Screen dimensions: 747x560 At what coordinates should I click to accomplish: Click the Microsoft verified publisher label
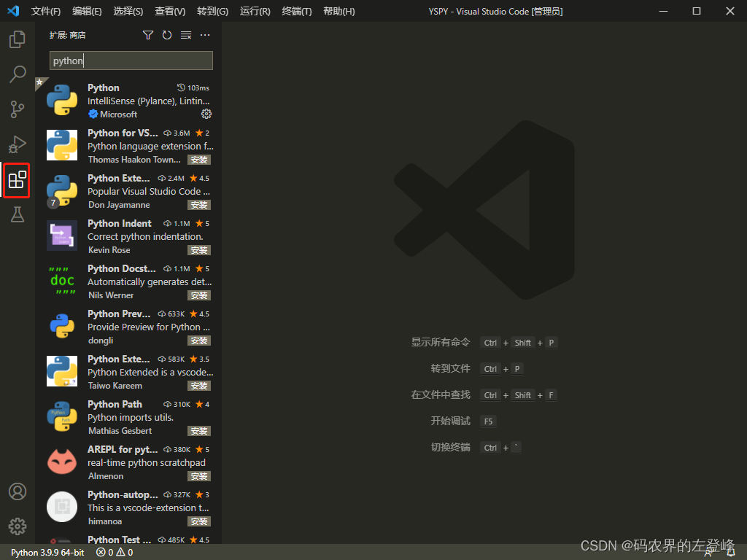(113, 114)
